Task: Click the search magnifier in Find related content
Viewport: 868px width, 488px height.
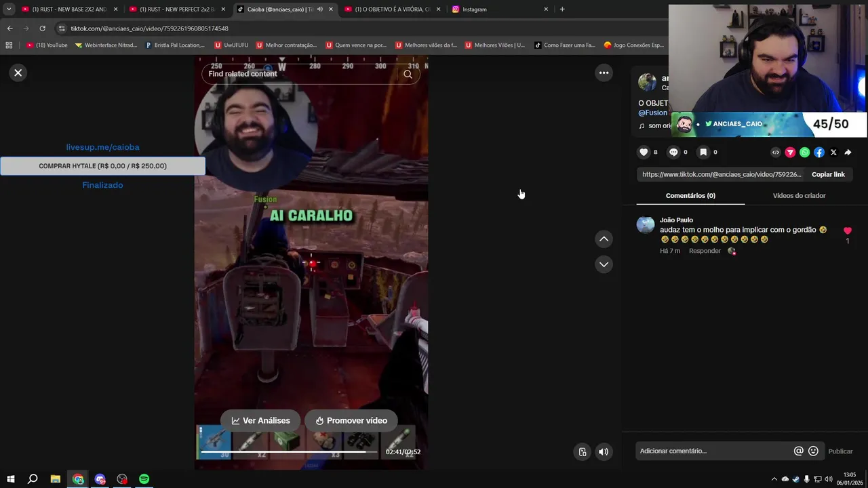Action: pos(408,74)
